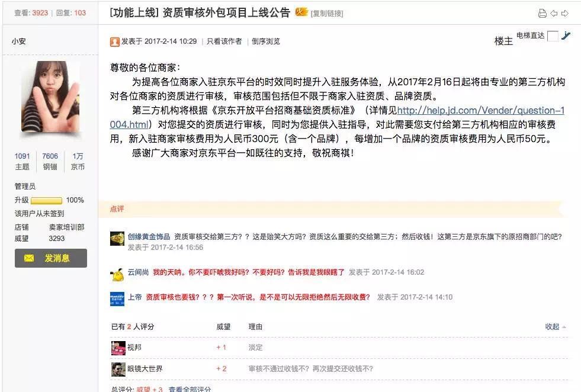
Task: Click the print thread icon
Action: [542, 14]
